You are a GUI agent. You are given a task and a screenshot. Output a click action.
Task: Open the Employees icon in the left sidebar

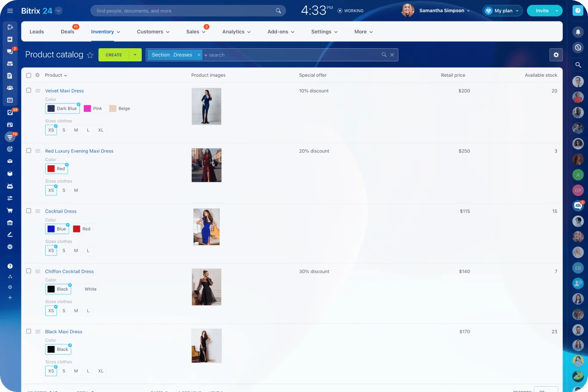click(x=10, y=88)
